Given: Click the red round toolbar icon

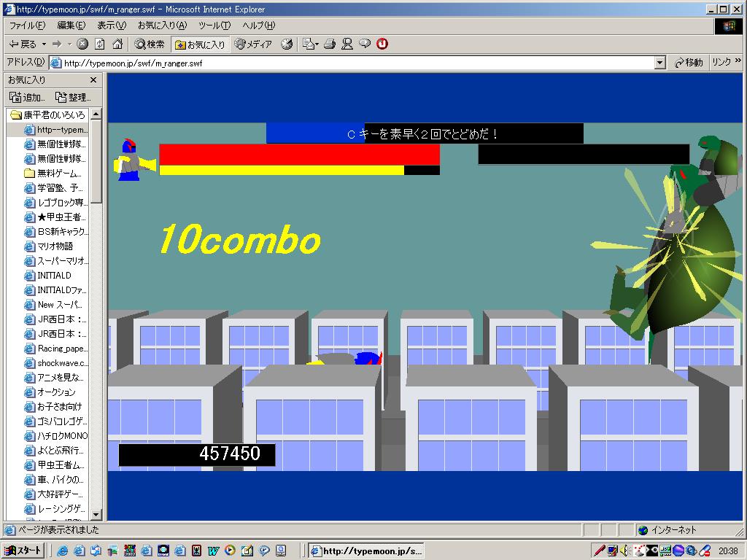Looking at the screenshot, I should [382, 44].
